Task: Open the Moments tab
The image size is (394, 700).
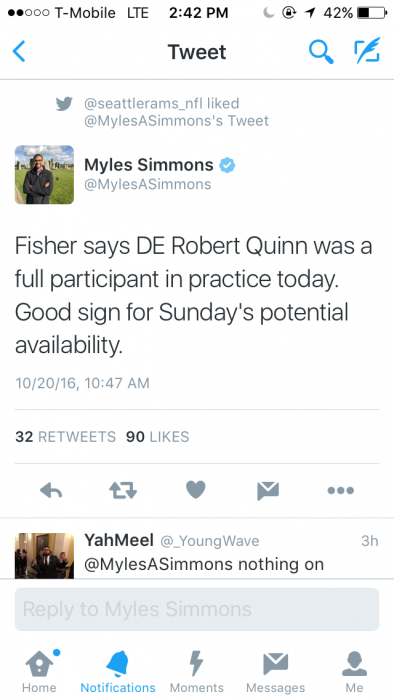Action: (196, 671)
